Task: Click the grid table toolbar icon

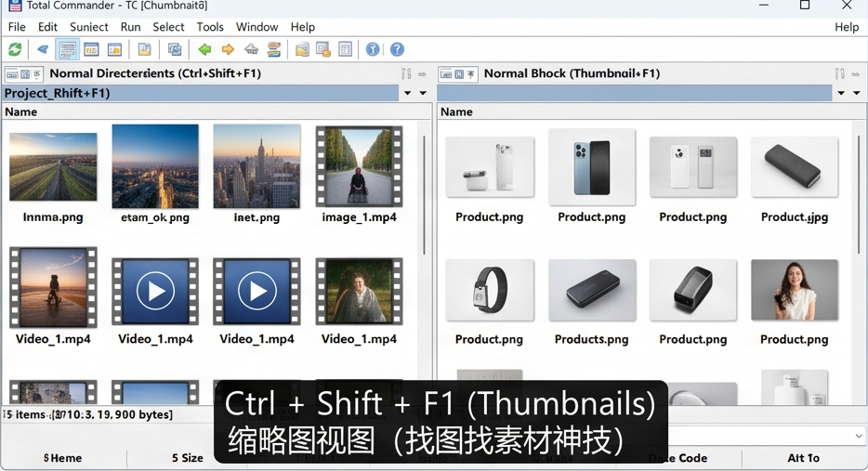Action: click(345, 49)
